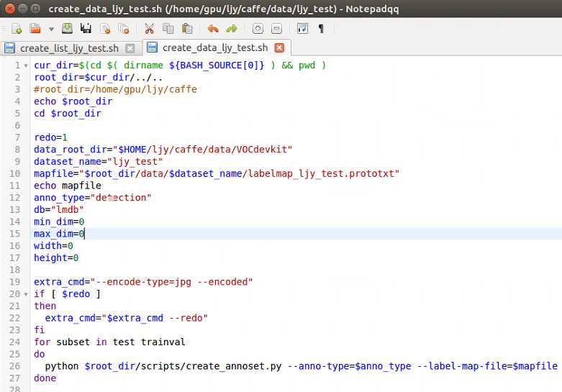Cut selection with the scissors icon
562x392 pixels.
149,29
